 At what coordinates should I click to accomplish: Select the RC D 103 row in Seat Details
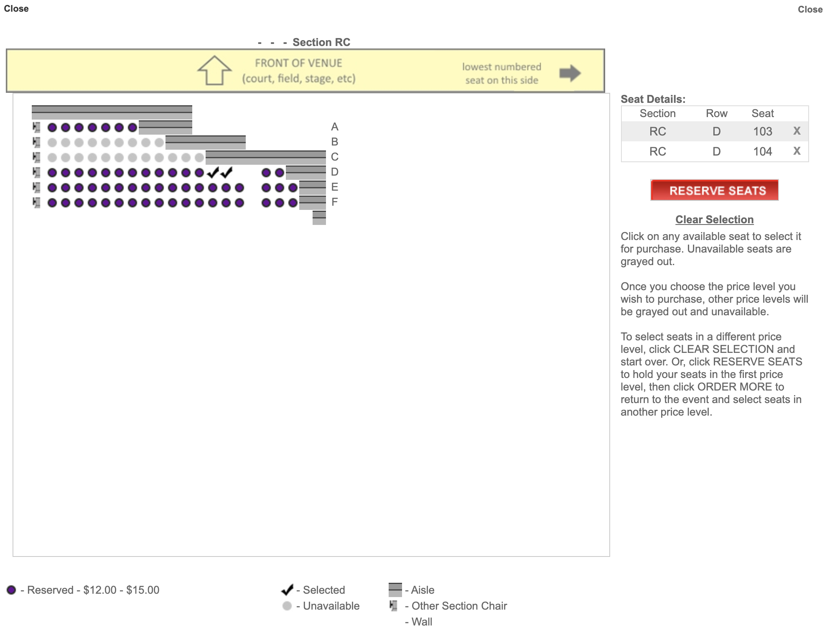tap(715, 131)
